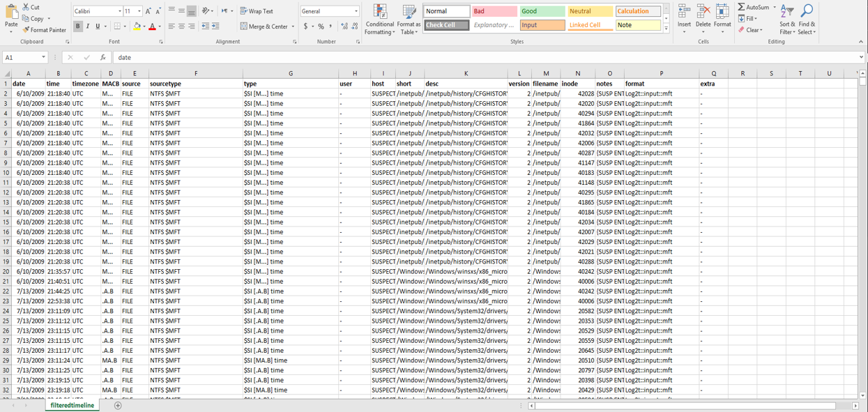Screen dimensions: 868x412
Task: Open the General number format dropdown
Action: point(356,11)
